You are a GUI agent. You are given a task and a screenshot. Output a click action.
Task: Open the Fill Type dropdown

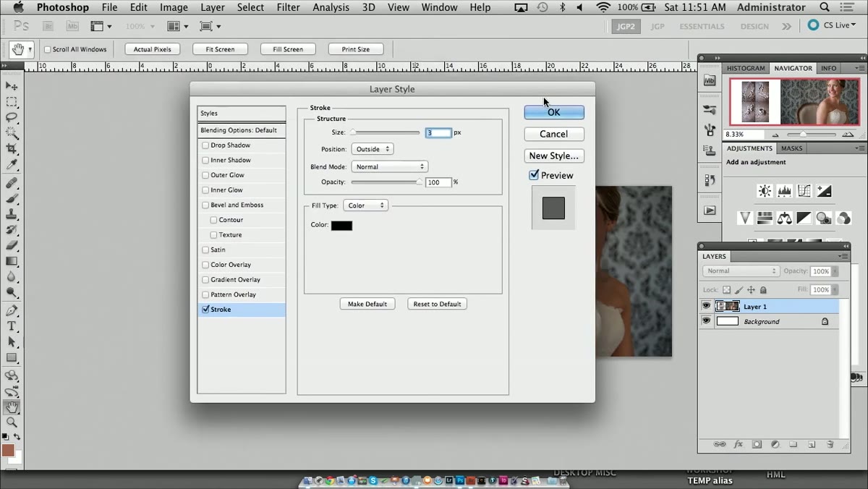tap(365, 205)
